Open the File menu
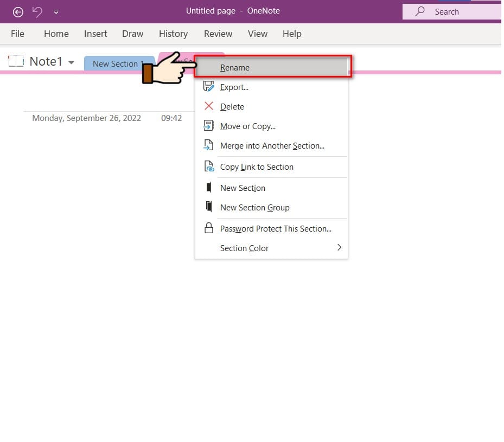504x442 pixels. 17,34
